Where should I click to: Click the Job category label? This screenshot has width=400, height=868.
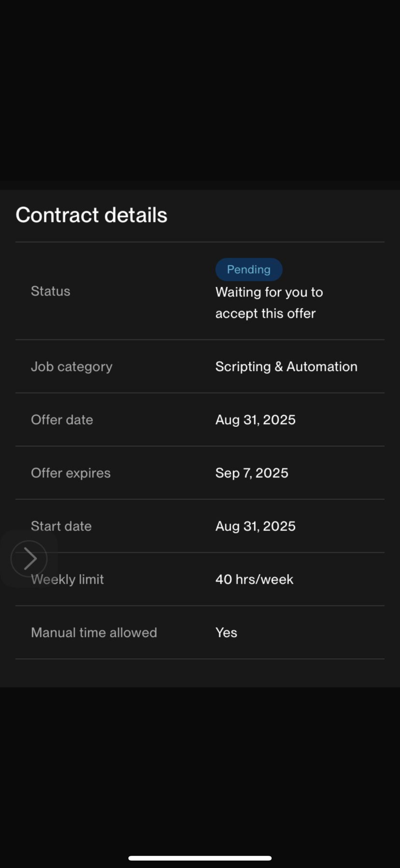(x=71, y=367)
